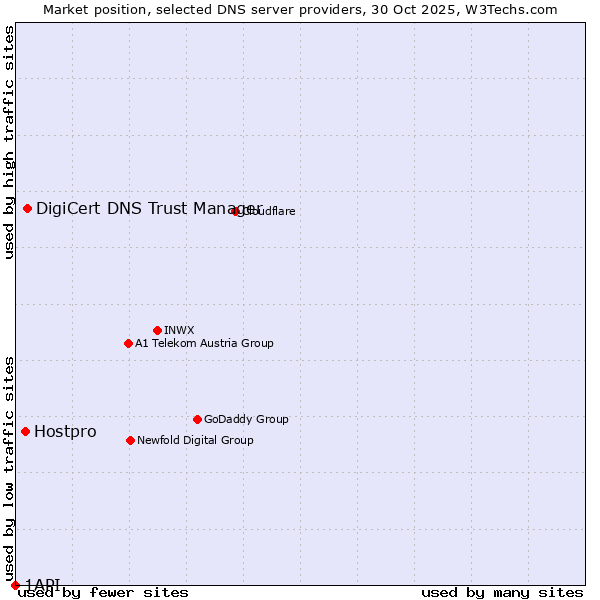Click the Cloudflare text label
Screen dimensions: 600x600
[268, 211]
